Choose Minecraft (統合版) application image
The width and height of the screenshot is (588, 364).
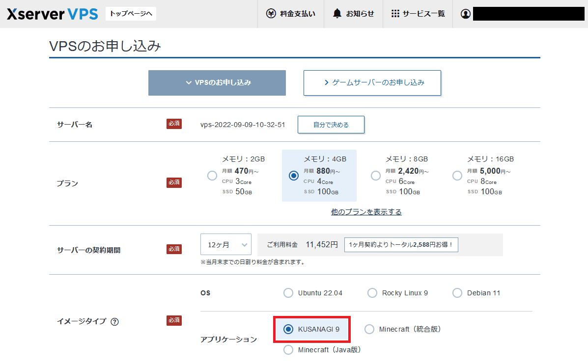(x=369, y=329)
